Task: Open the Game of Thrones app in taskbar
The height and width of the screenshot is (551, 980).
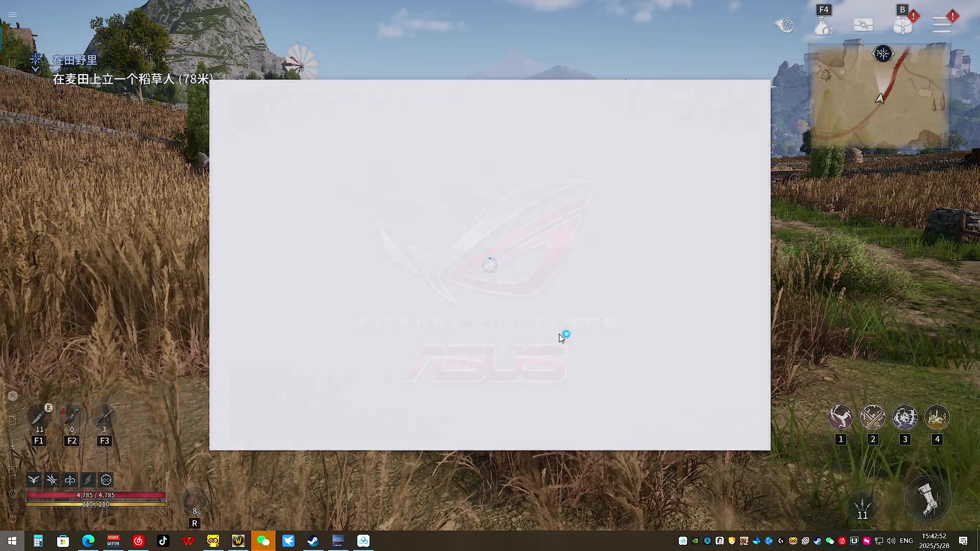Action: (x=338, y=541)
